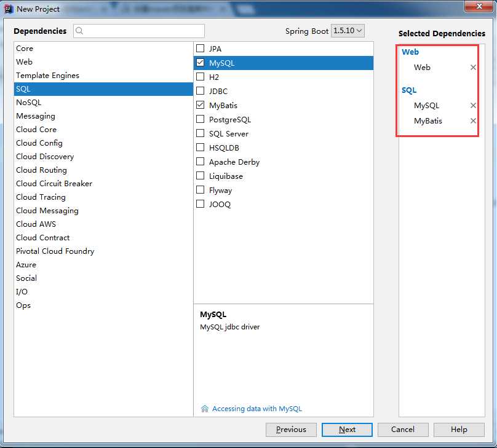The width and height of the screenshot is (497, 448).
Task: Enable the H2 checkbox
Action: click(200, 76)
